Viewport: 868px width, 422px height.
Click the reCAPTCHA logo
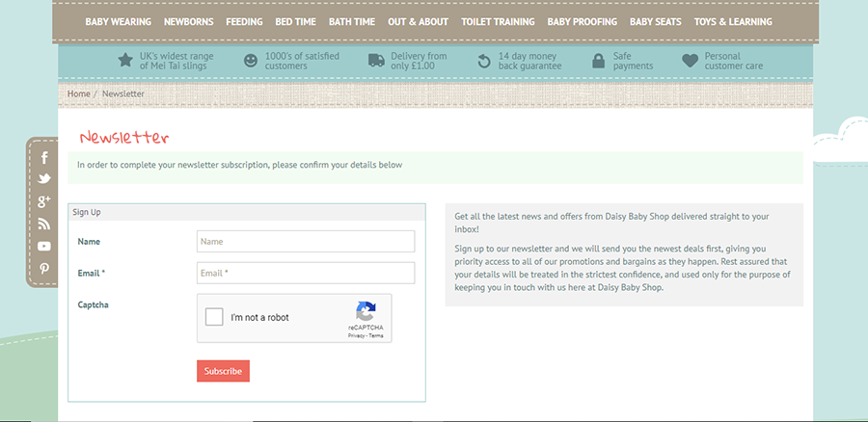366,311
